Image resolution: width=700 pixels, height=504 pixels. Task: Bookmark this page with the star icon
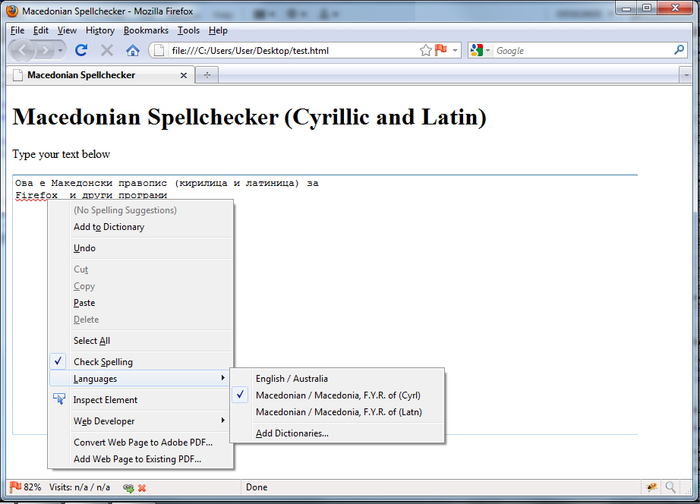(x=425, y=50)
